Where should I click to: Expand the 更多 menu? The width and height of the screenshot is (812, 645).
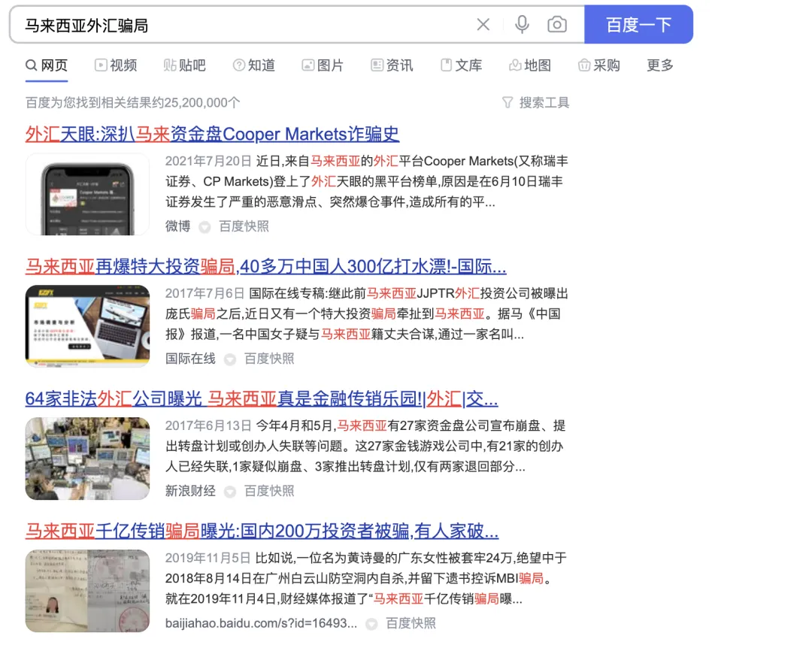coord(660,65)
